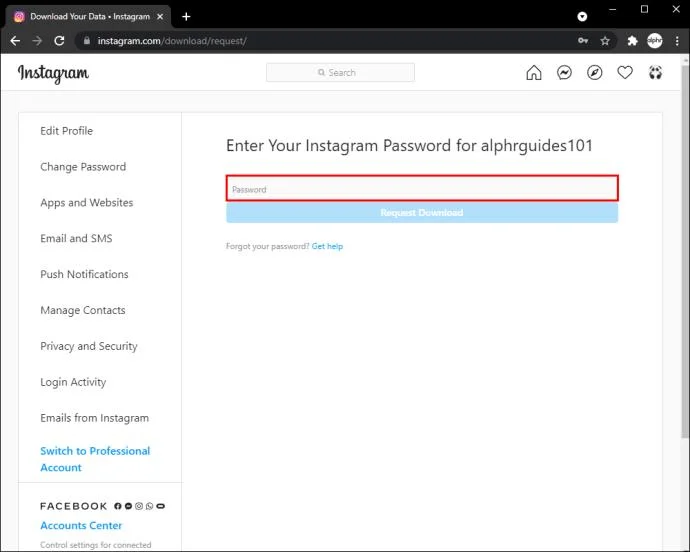This screenshot has width=690, height=552.
Task: View site info via lock icon
Action: pos(87,41)
